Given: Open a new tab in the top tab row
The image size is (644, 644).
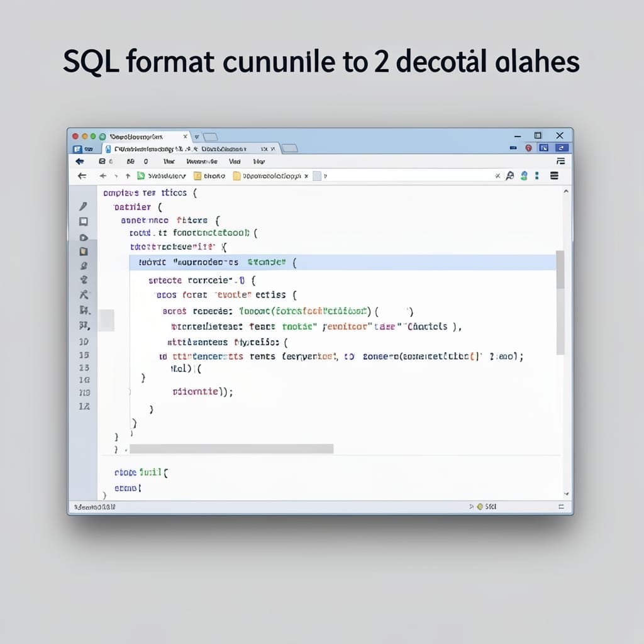Looking at the screenshot, I should 210,136.
